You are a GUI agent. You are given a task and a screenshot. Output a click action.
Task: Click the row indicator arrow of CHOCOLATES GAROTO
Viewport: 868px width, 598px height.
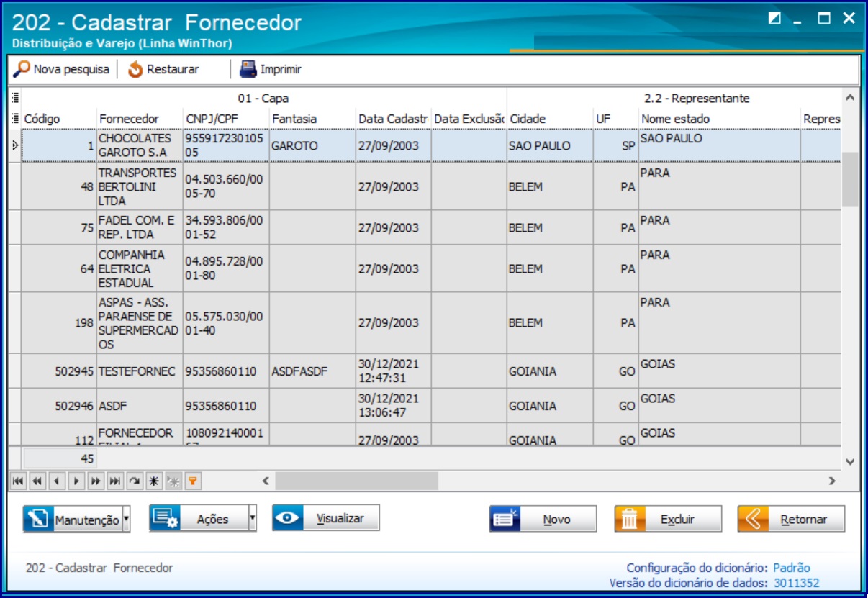15,145
